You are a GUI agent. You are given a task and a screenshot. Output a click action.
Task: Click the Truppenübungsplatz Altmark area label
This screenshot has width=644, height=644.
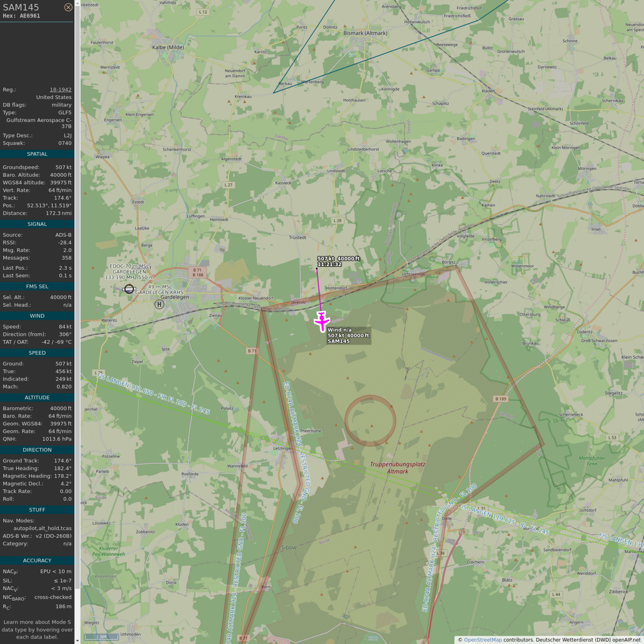tap(397, 468)
